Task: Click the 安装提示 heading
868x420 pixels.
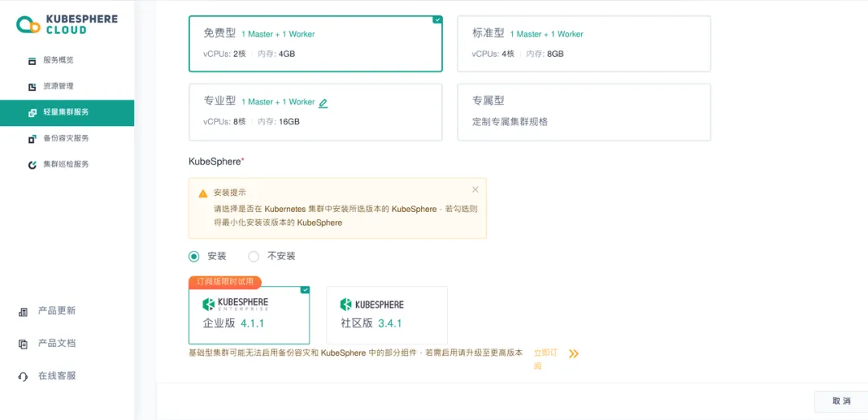Action: click(x=230, y=193)
